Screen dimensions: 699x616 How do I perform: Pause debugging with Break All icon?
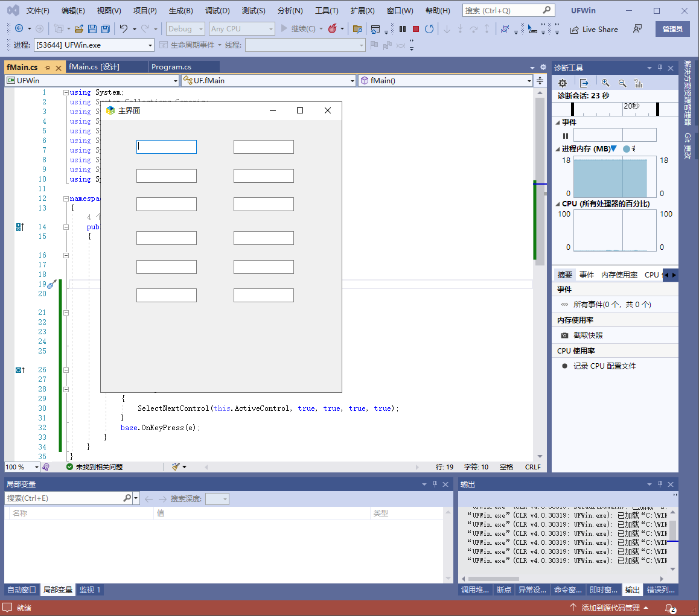[x=403, y=29]
